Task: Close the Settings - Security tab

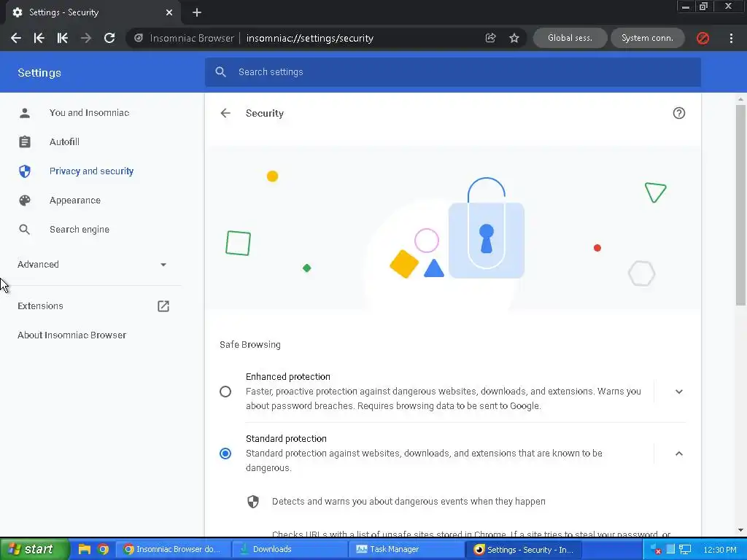Action: point(169,12)
